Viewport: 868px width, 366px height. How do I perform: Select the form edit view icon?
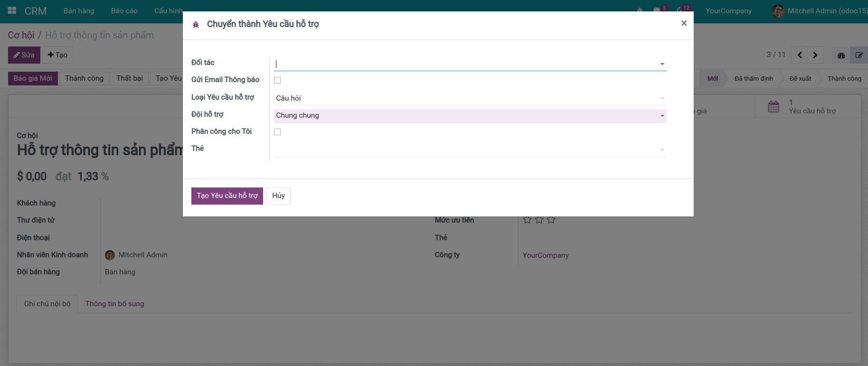tap(859, 55)
